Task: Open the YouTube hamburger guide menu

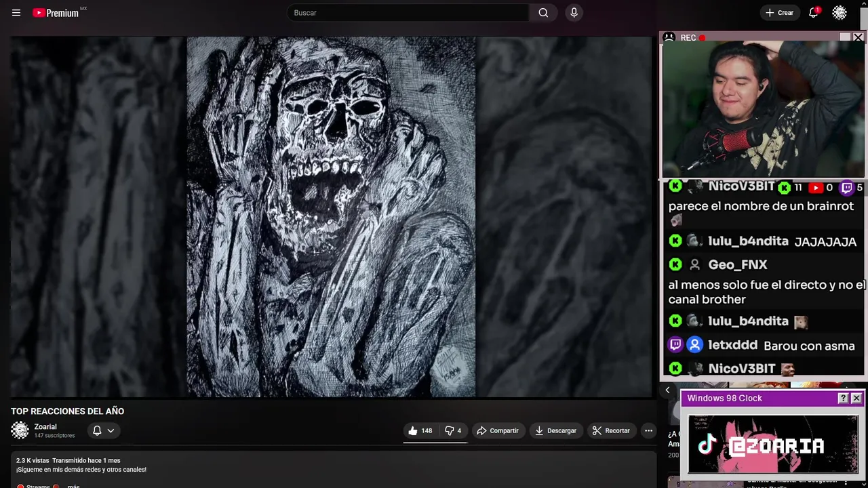Action: [x=16, y=13]
